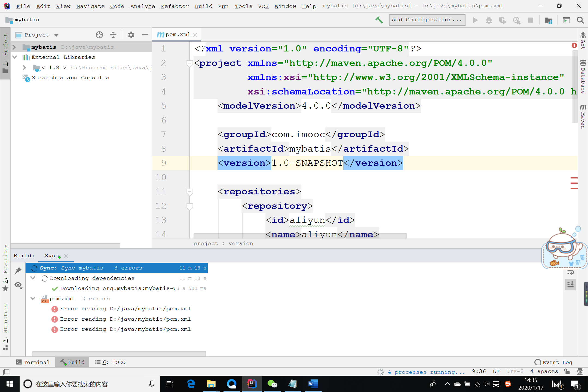This screenshot has height=392, width=588.
Task: Click scroll to end icon in build output
Action: pos(571,284)
